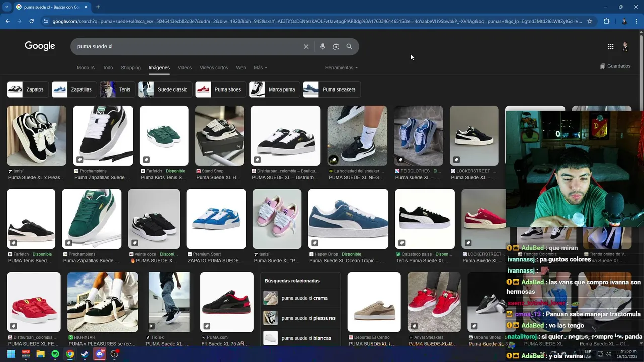
Task: Bookmark this page with the star
Action: [590, 21]
